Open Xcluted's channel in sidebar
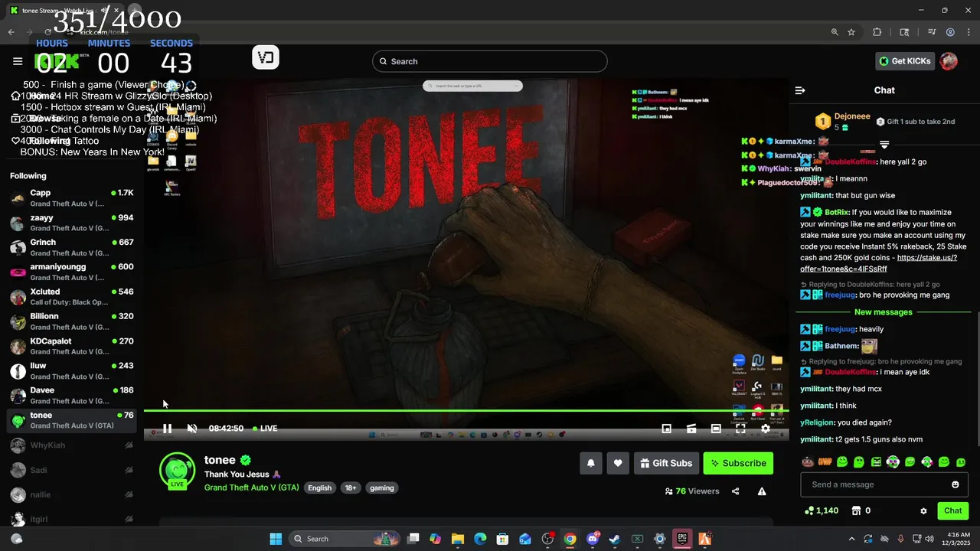Screen dimensions: 980x551 pyautogui.click(x=72, y=297)
